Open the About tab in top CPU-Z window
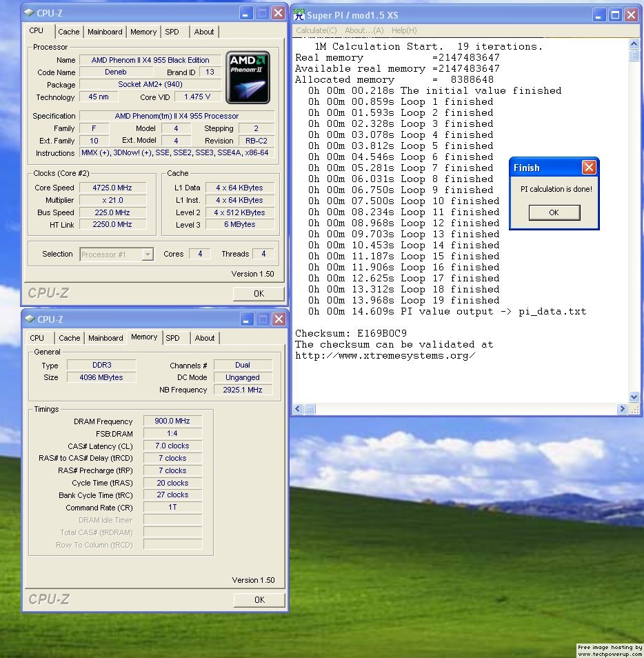 click(204, 32)
